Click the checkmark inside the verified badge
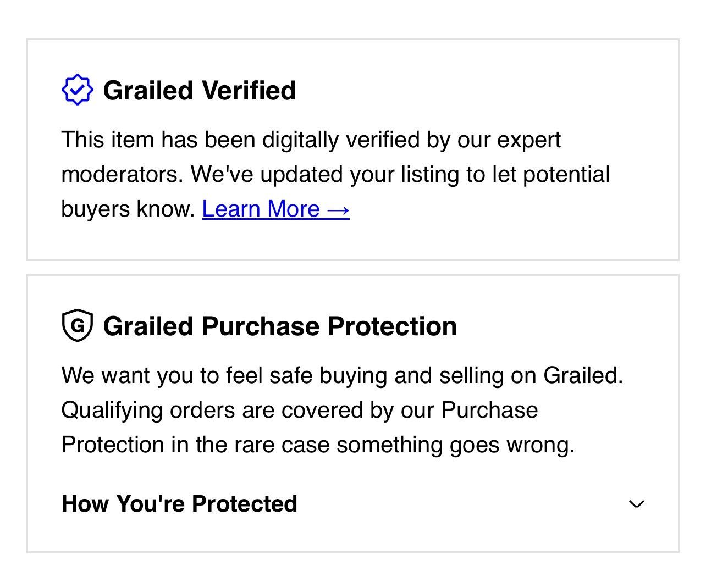Viewport: 706px width, 588px height. [78, 90]
